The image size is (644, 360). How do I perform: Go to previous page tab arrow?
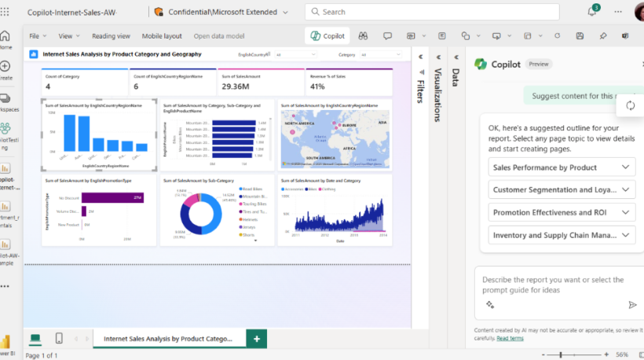tap(76, 339)
